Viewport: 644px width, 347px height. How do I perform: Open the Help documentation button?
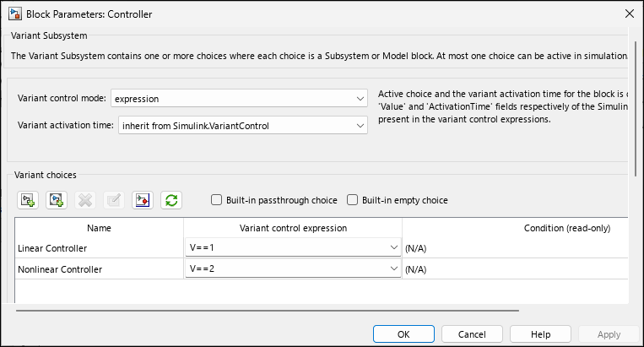coord(540,334)
